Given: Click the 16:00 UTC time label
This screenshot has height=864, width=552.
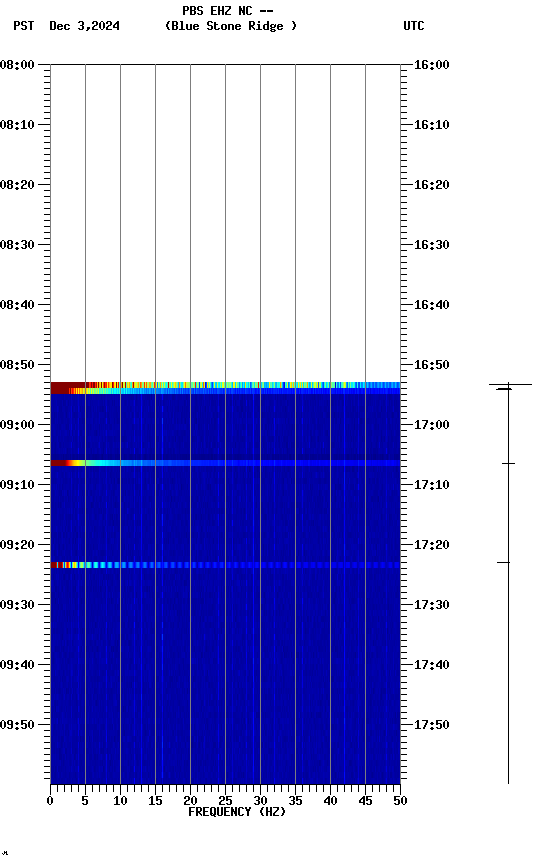Looking at the screenshot, I should pyautogui.click(x=432, y=65).
